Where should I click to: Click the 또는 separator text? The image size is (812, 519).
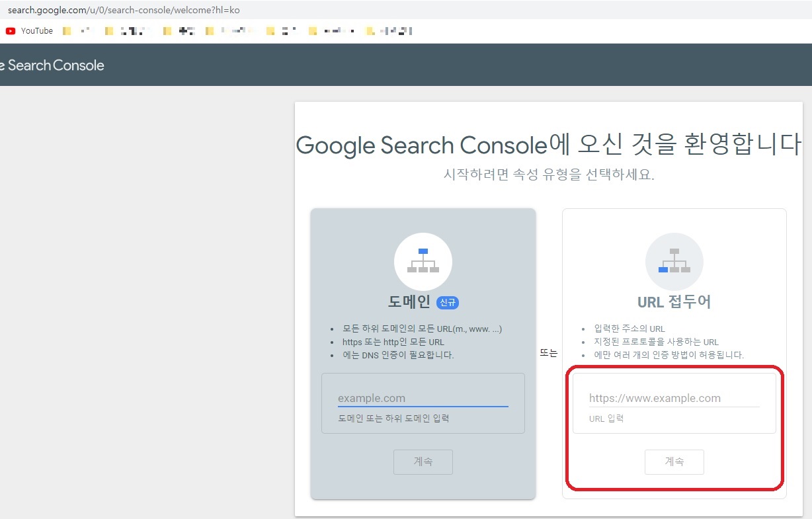(x=549, y=353)
